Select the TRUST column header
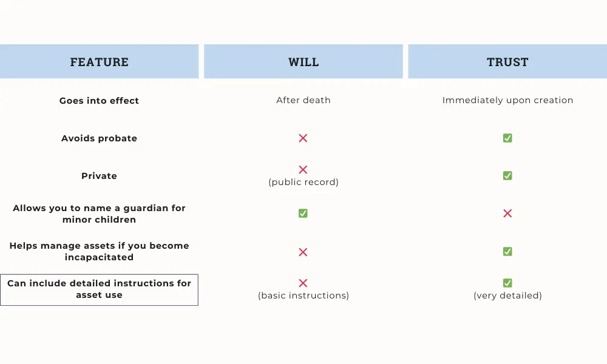 [507, 62]
